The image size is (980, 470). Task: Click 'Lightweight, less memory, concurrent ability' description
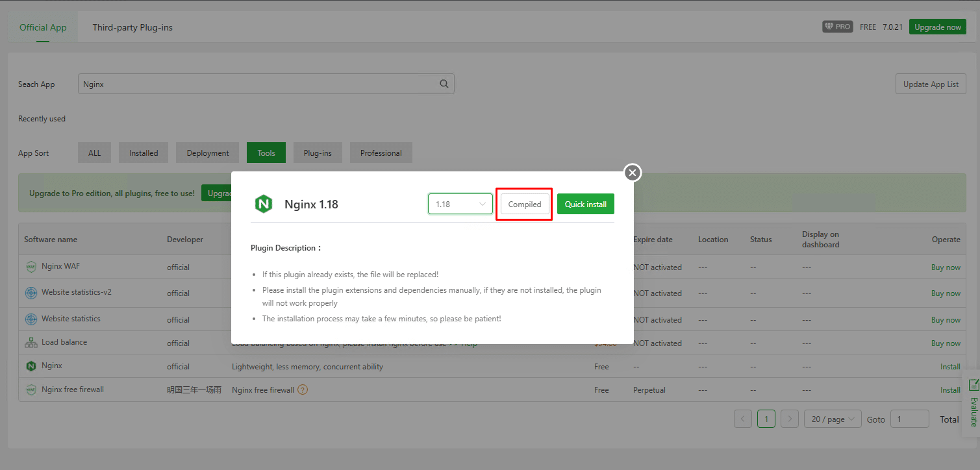click(x=307, y=367)
